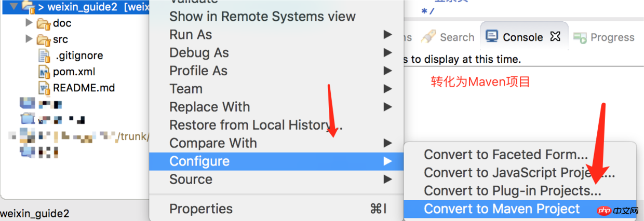Click the src folder icon
Viewport: 644px width, 221px height.
pos(43,39)
